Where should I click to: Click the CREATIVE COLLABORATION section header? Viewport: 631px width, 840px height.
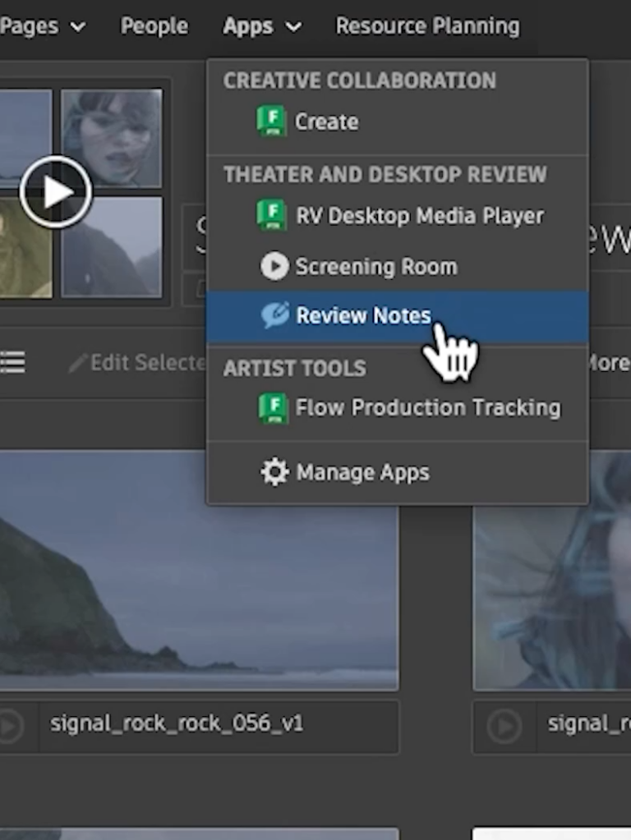click(x=360, y=80)
